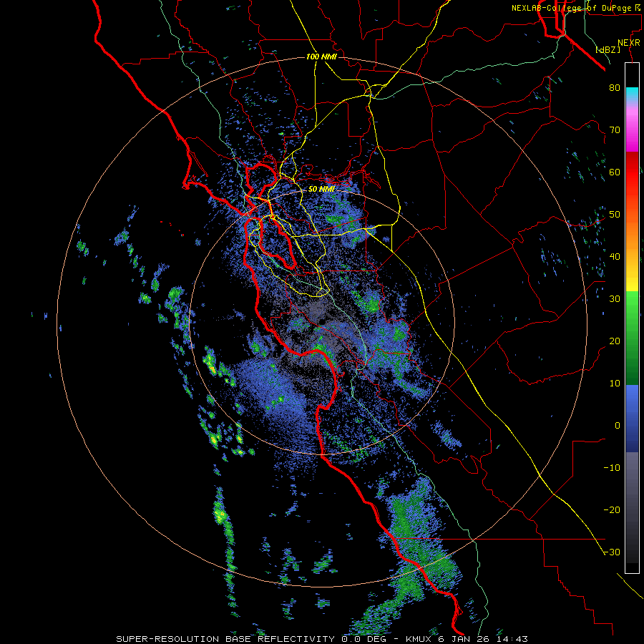Click the "6 JAN 26 14:43" timestamp
This screenshot has height=644, width=644.
point(483,639)
